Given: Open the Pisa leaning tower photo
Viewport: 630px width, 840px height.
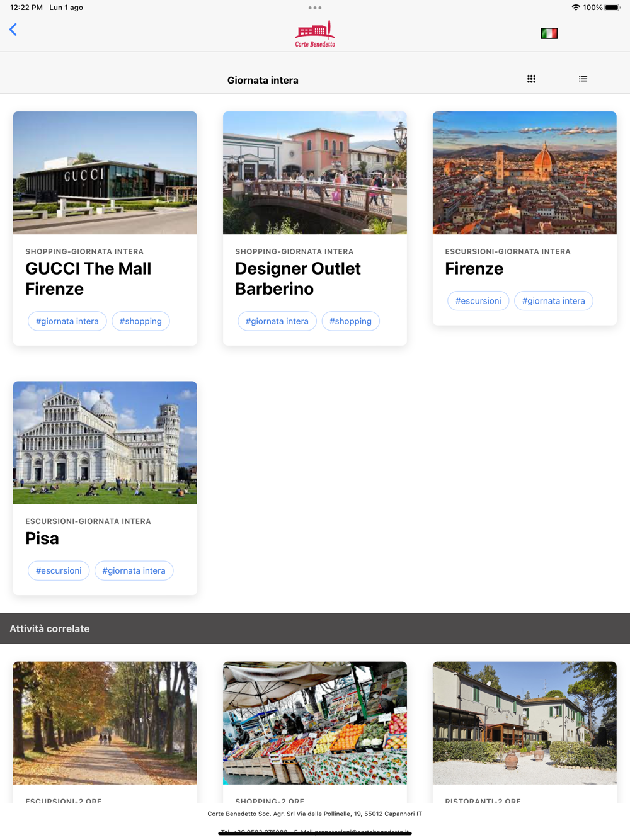Looking at the screenshot, I should point(105,443).
